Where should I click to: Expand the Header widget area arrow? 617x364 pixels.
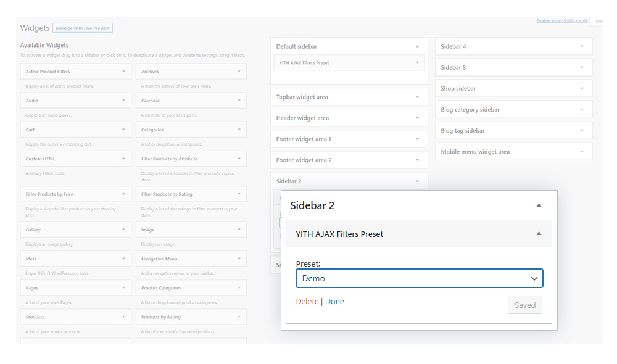pos(418,118)
